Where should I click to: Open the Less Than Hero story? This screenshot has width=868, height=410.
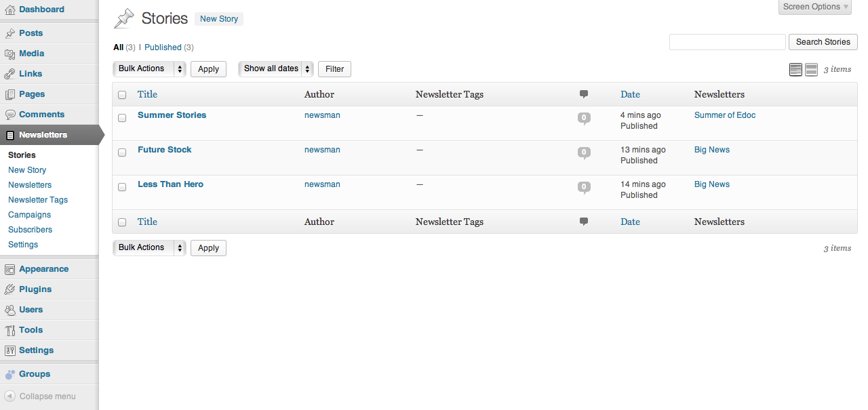pyautogui.click(x=170, y=184)
